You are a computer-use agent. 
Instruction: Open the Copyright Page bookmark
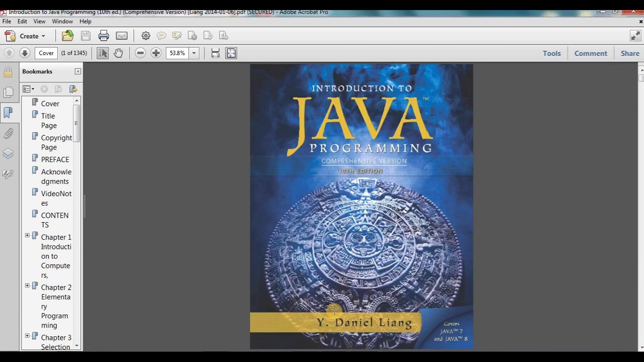pyautogui.click(x=56, y=142)
